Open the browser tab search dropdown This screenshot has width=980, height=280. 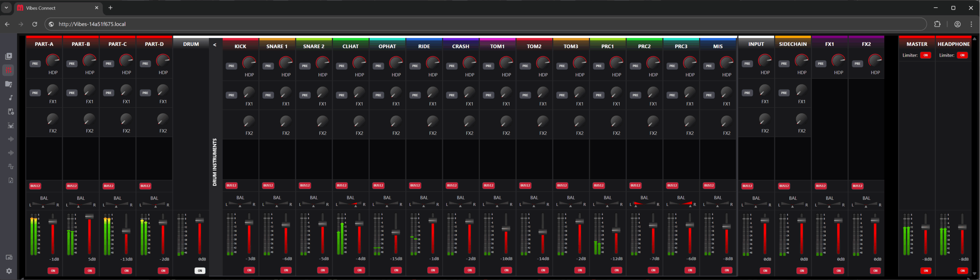[7, 8]
